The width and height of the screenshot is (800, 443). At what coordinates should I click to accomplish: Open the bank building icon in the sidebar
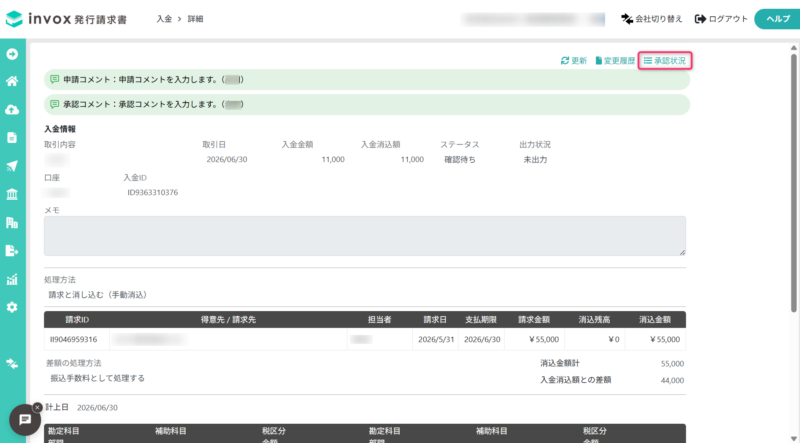coord(12,194)
